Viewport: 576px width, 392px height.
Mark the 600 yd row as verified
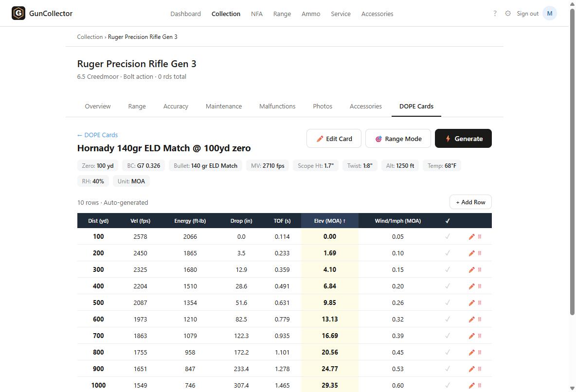coord(448,319)
